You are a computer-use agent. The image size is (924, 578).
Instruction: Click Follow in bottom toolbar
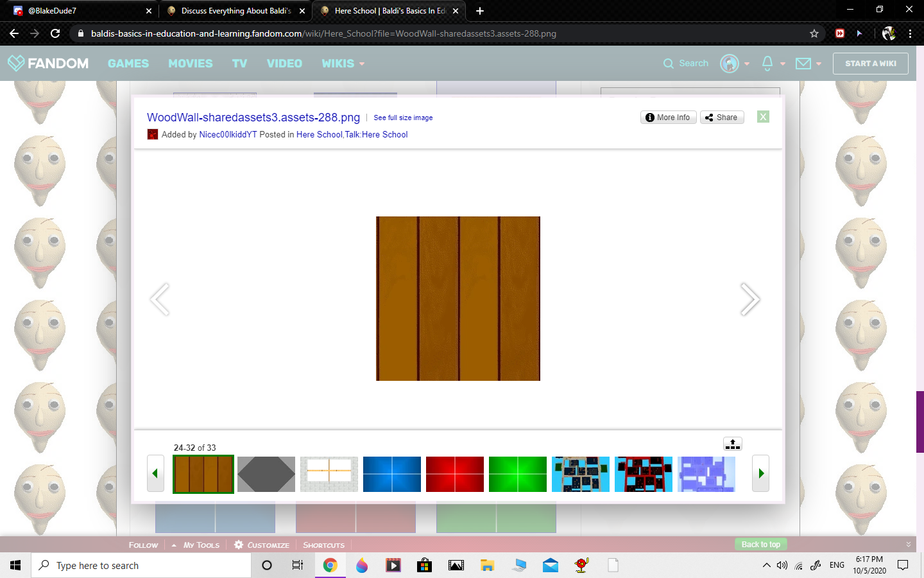click(143, 545)
